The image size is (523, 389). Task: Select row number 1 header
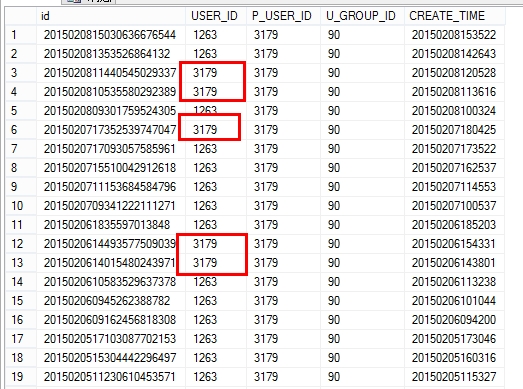click(21, 35)
